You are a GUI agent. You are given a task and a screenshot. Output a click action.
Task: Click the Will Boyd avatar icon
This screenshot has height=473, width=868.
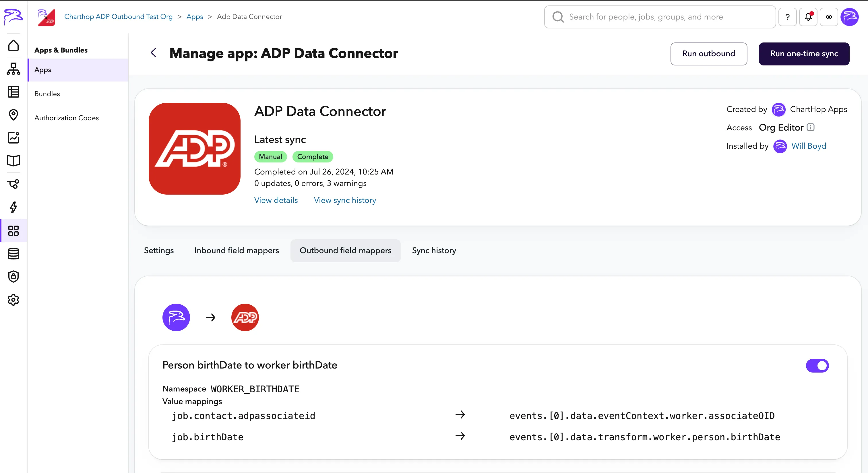(x=780, y=146)
